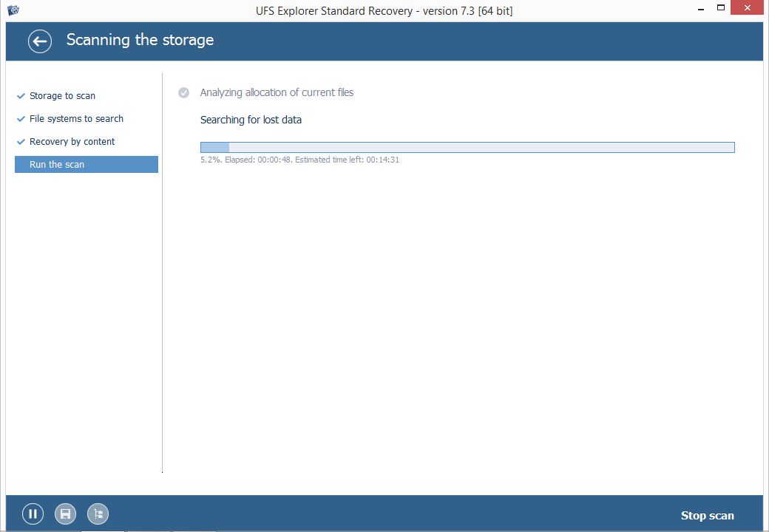Click the elapsed time status text
The image size is (769, 532).
point(299,160)
